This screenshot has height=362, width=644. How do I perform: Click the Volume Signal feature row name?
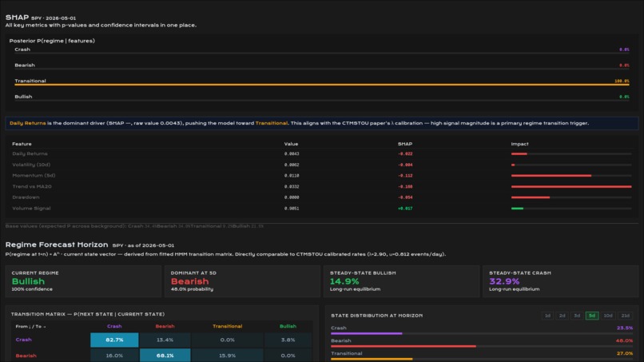click(31, 209)
